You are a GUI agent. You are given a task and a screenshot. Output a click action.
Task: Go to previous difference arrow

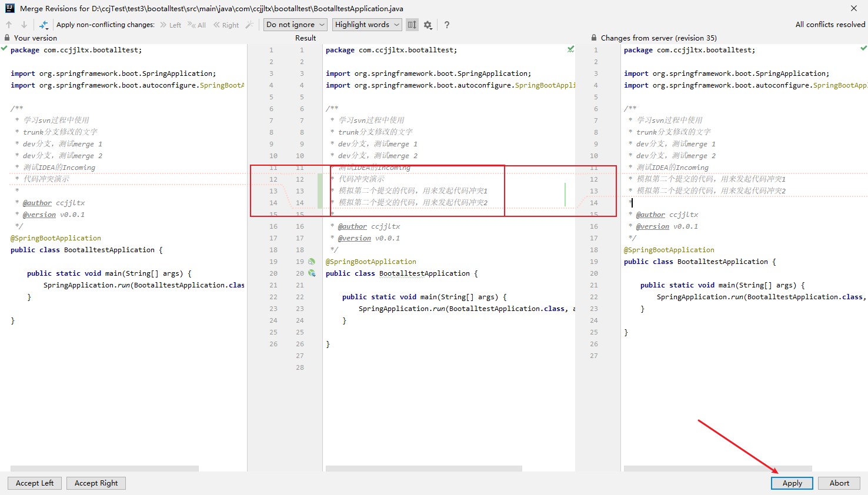[9, 25]
